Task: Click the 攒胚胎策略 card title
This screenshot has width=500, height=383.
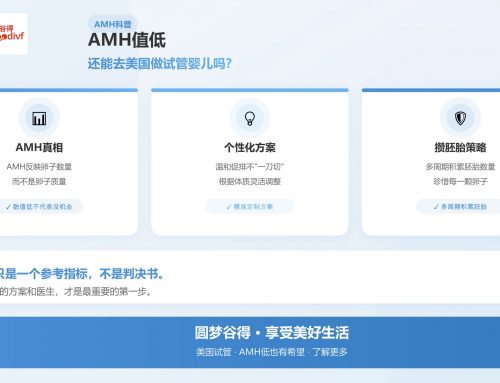Action: 460,147
